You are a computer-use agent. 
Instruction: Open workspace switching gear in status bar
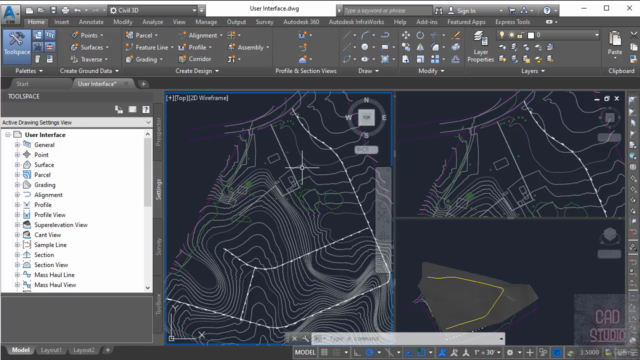[510, 352]
